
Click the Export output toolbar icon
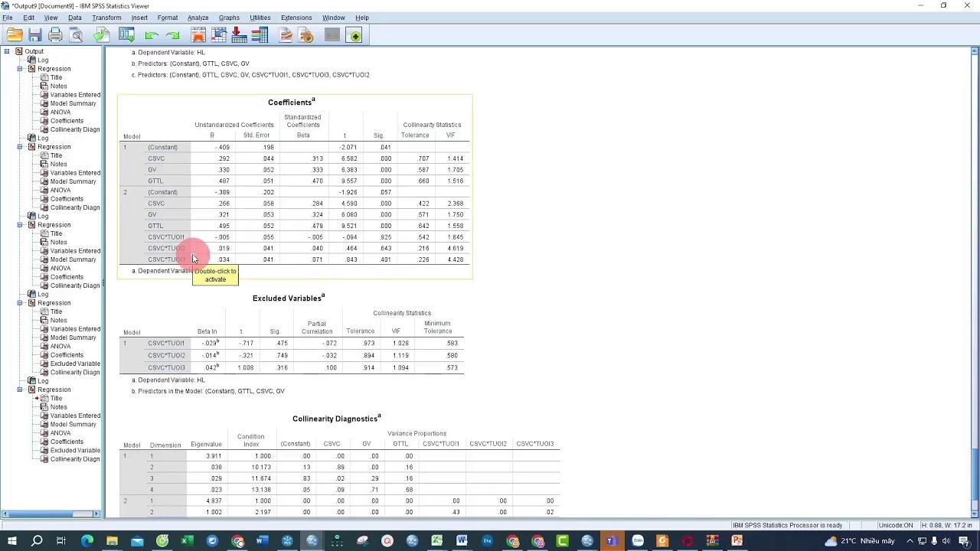click(x=101, y=35)
